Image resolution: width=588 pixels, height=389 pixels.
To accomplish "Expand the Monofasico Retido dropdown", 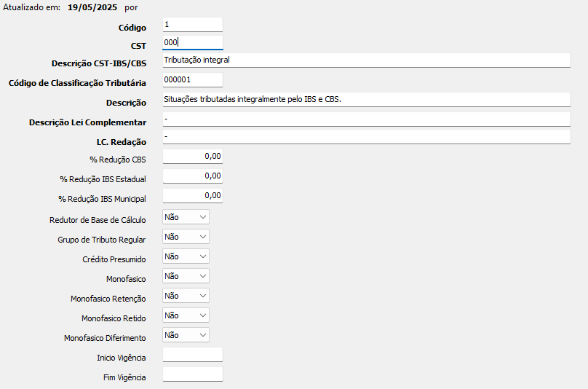I will tap(186, 315).
